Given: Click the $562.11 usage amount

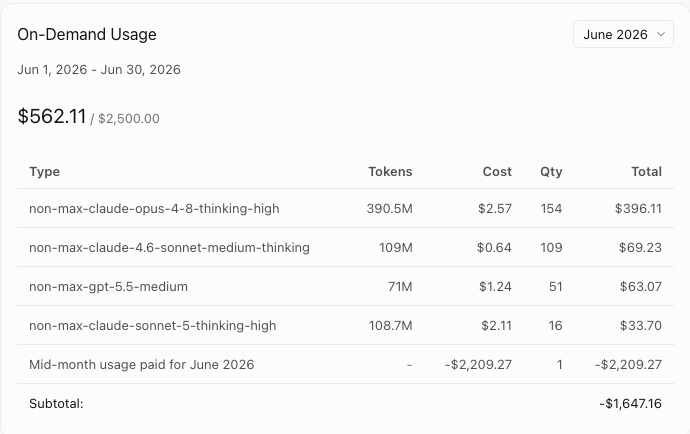Looking at the screenshot, I should pos(52,117).
